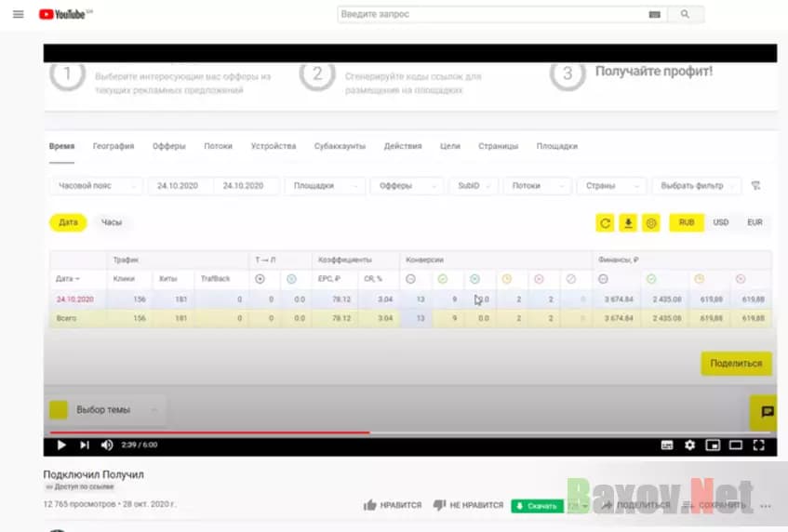Expand the Часовой пояс dropdown
Image resolution: width=788 pixels, height=532 pixels.
coord(96,186)
